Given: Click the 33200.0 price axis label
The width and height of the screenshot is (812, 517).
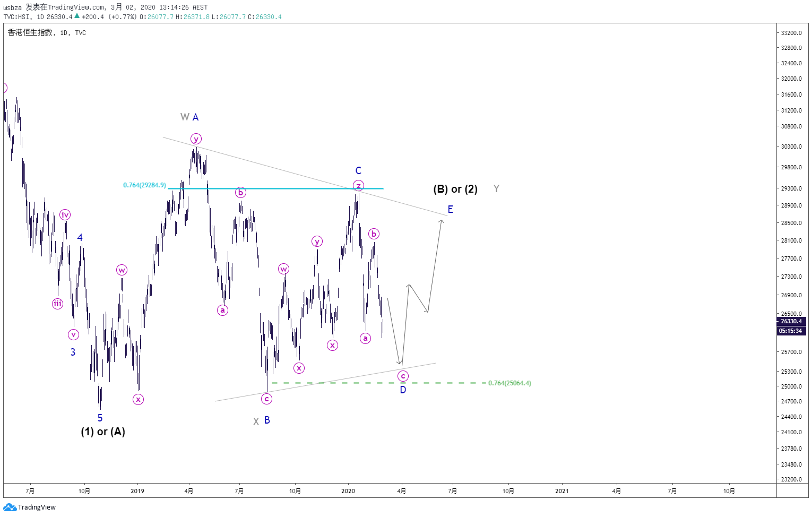Looking at the screenshot, I should pos(791,33).
